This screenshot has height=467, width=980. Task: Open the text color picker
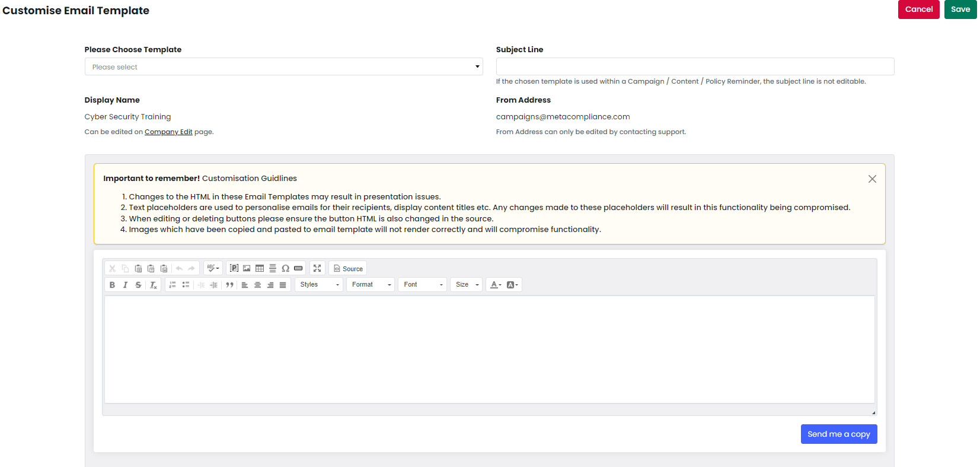pos(495,285)
